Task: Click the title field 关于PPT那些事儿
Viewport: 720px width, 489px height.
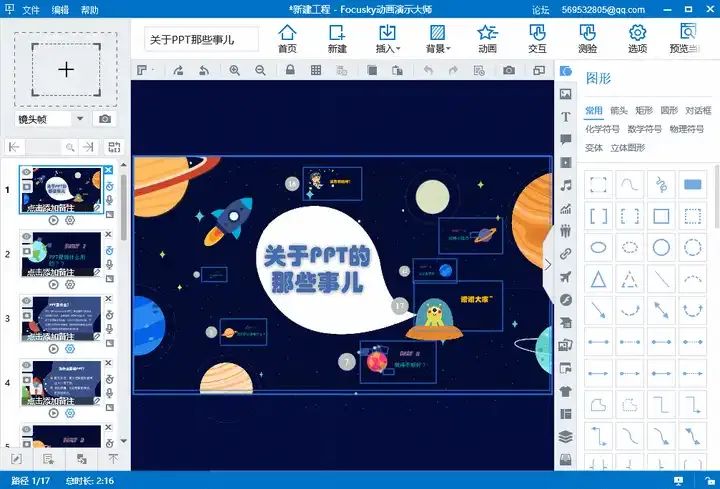Action: pos(201,39)
